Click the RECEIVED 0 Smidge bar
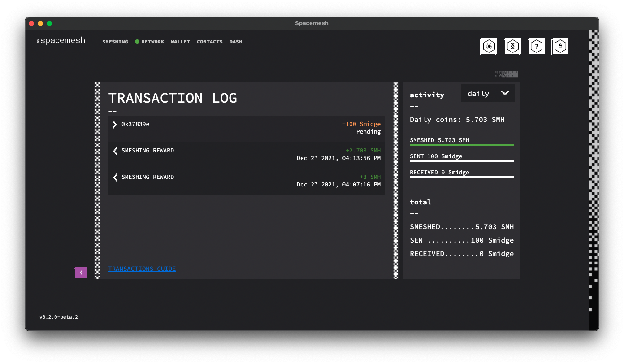 (x=462, y=177)
